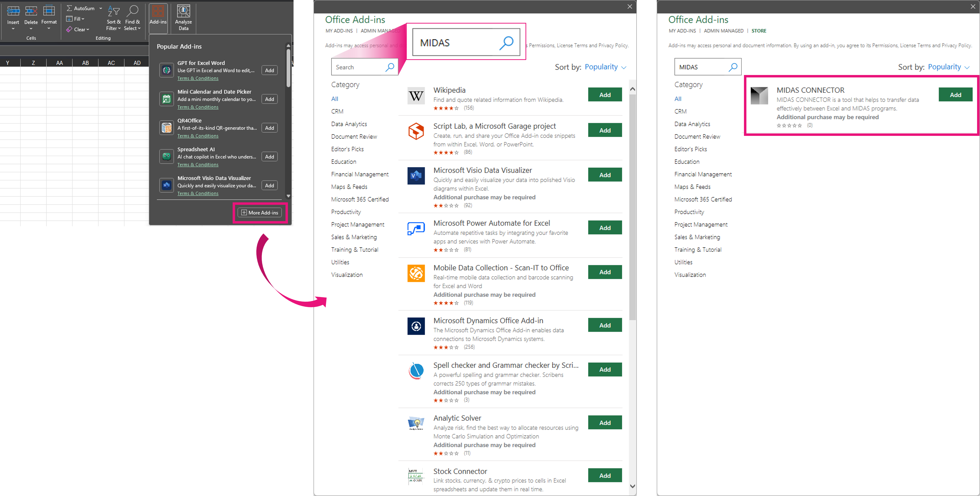Viewport: 980px width, 496px height.
Task: Click Microsoft Power Automate for Excel icon
Action: 416,229
